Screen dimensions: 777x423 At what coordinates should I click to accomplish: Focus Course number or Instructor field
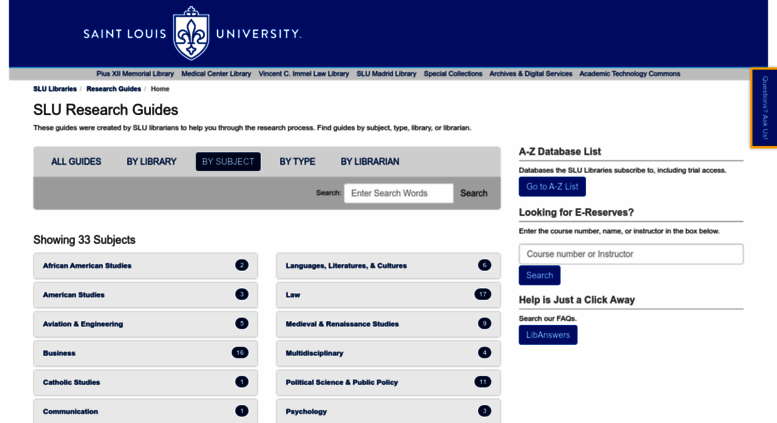[x=631, y=254]
